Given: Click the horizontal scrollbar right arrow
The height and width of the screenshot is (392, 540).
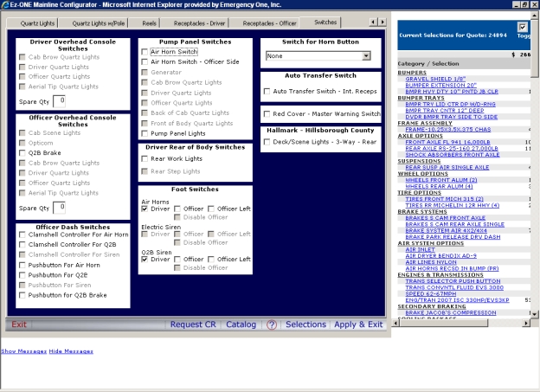Looking at the screenshot, I should [526, 323].
